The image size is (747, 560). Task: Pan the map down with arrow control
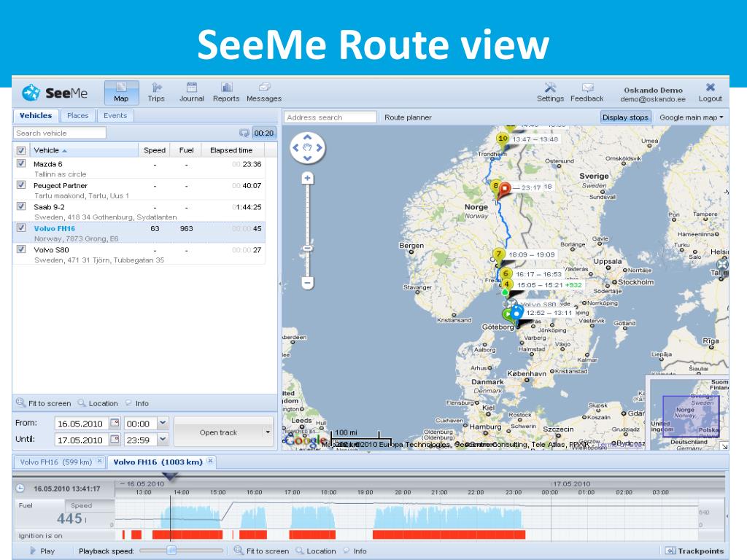[307, 158]
